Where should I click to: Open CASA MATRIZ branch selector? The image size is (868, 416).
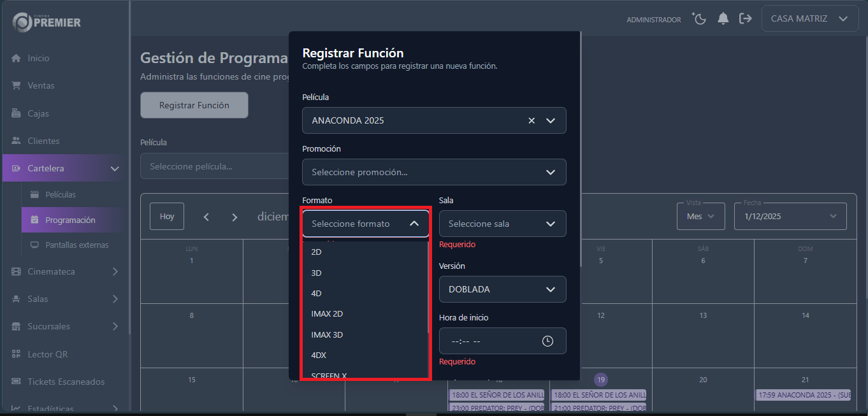click(809, 19)
